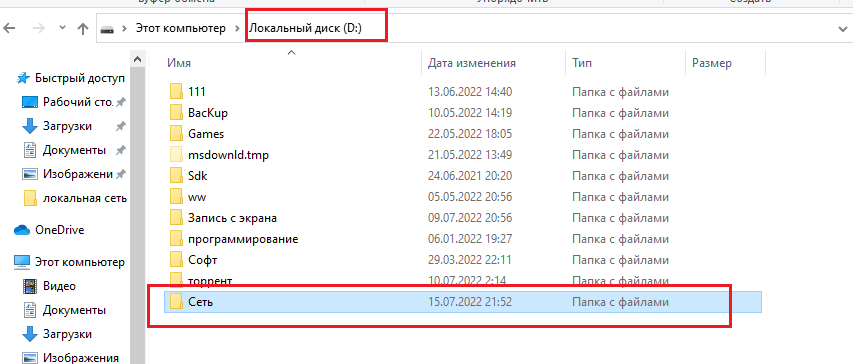The height and width of the screenshot is (364, 853).
Task: Select the Games folder icon
Action: 176,134
